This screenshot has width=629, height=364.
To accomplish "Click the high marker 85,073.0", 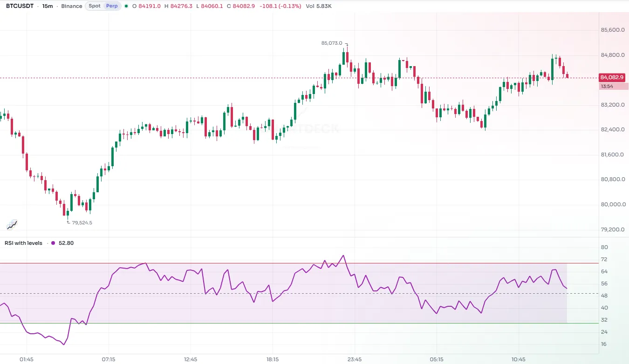I will coord(332,43).
